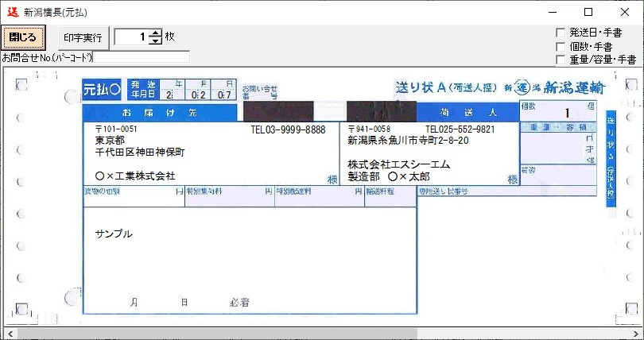644x340 pixels.
Task: Maximize the 新潟横長(元払) window
Action: [588, 12]
